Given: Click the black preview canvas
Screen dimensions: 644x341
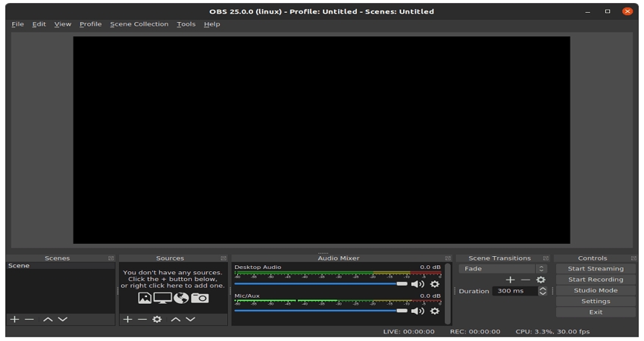Looking at the screenshot, I should 321,140.
